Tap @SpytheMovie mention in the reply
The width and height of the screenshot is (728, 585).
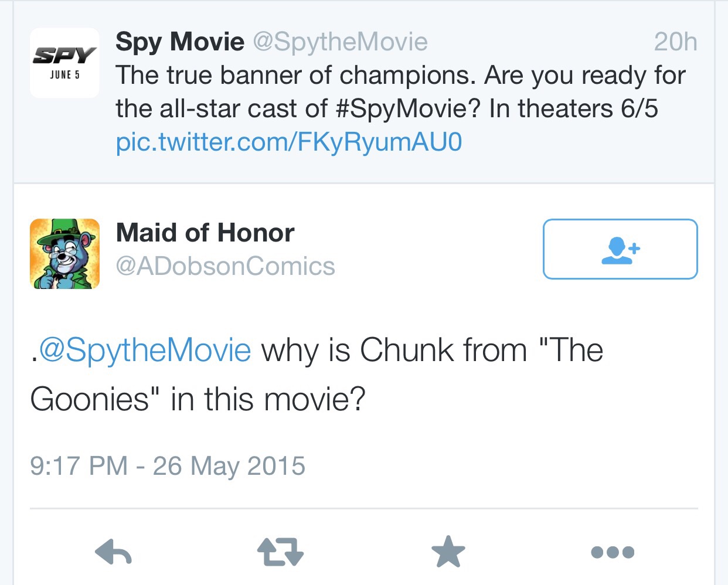click(145, 351)
